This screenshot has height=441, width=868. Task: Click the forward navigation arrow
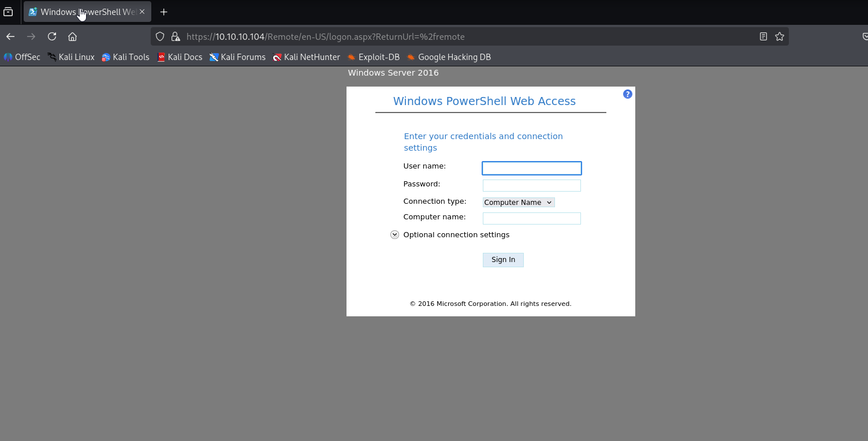pos(31,36)
